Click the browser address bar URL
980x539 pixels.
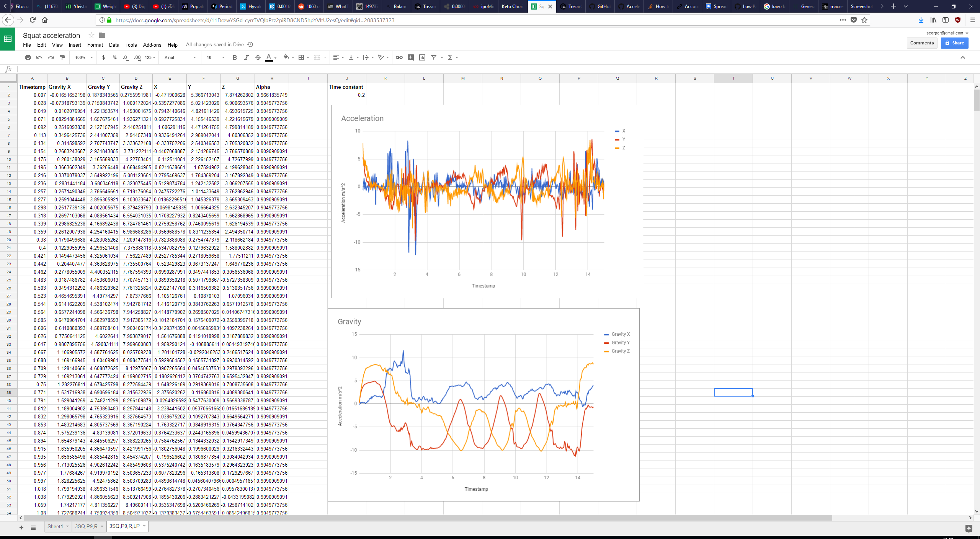[255, 20]
